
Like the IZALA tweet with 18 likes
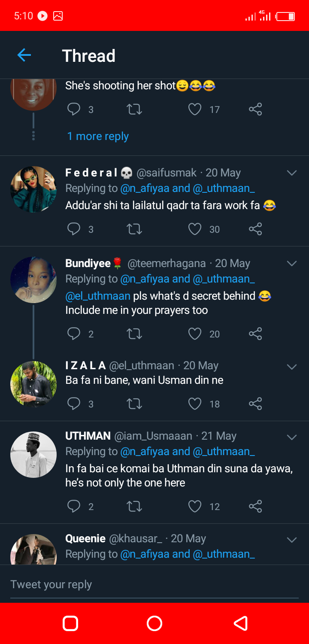(x=195, y=404)
